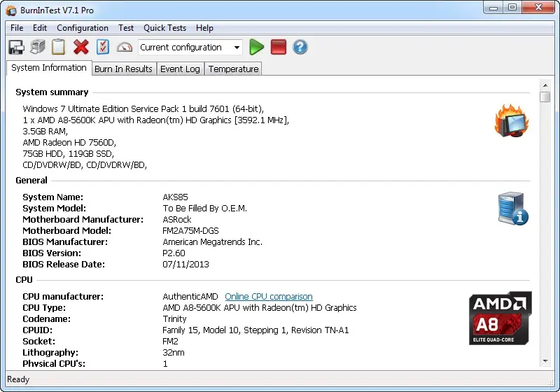
Task: Click the clipboard copy icon
Action: tap(59, 47)
